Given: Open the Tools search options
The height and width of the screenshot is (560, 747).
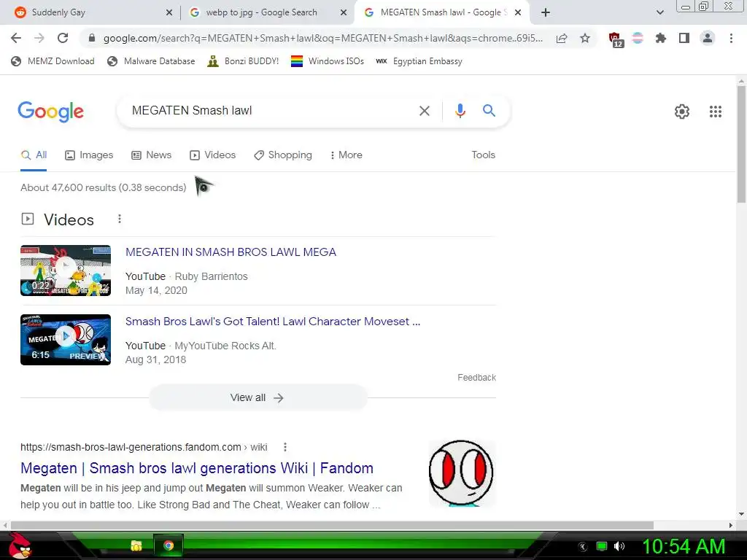Looking at the screenshot, I should coord(483,155).
